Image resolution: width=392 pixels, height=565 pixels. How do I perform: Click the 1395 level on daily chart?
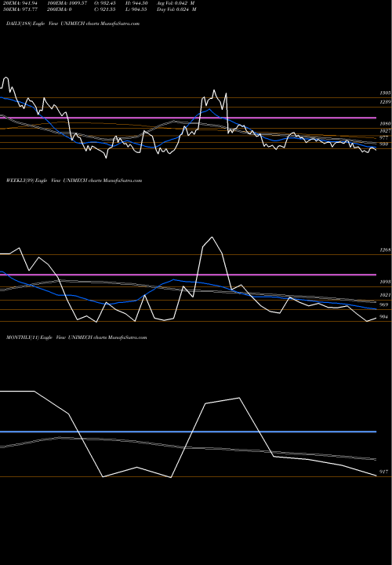coord(385,93)
